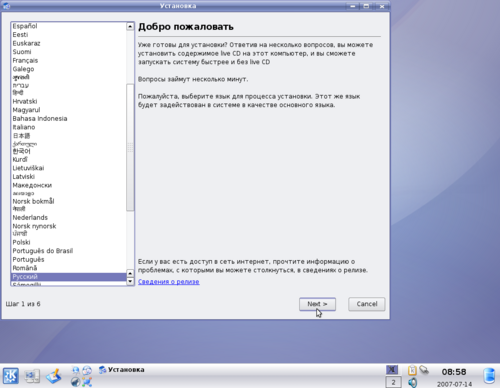The image size is (500, 388).
Task: Click the top scroll-up arrow of language list
Action: click(x=130, y=26)
